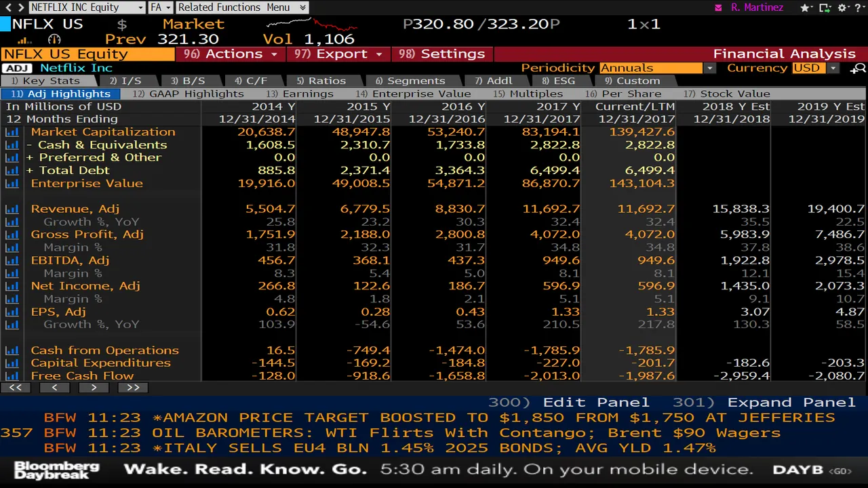The height and width of the screenshot is (488, 868).
Task: Go forward with the right navigation arrow
Action: click(20, 7)
